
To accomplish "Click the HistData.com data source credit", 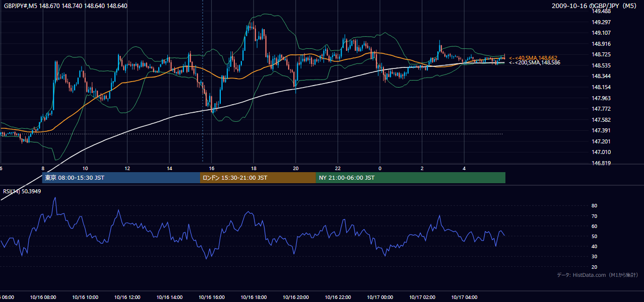I will point(598,275).
